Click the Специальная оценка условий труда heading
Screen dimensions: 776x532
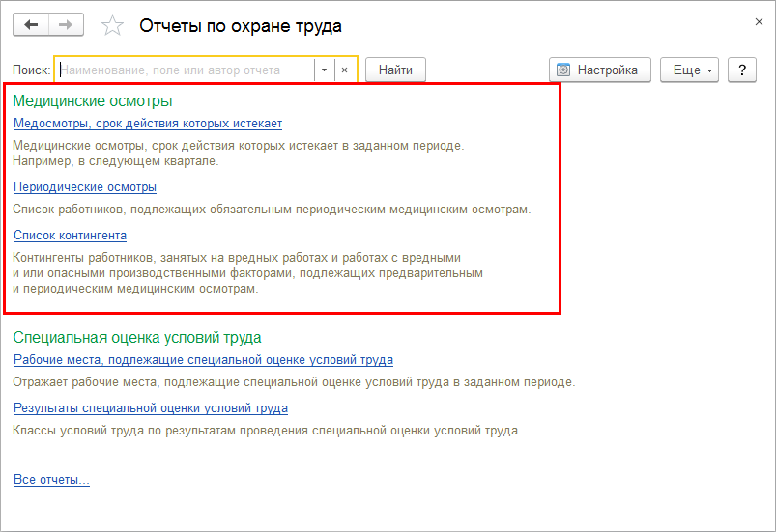click(x=136, y=337)
